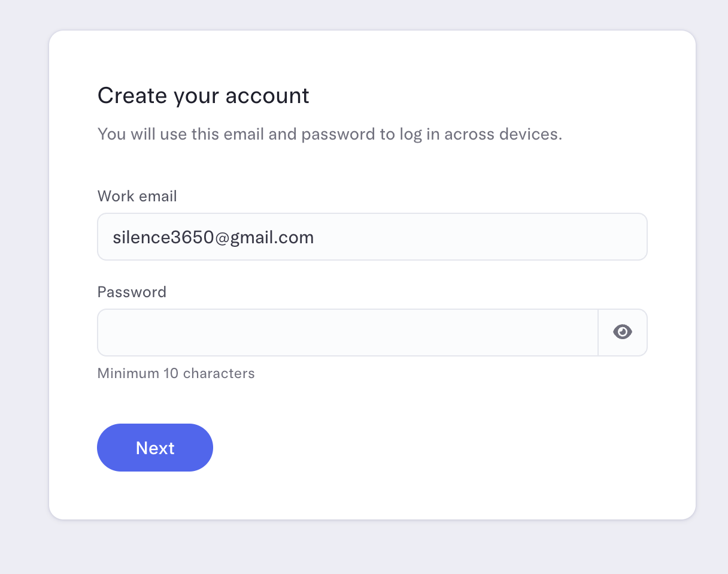The image size is (728, 574).
Task: Show password using the eye icon
Action: [x=623, y=332]
